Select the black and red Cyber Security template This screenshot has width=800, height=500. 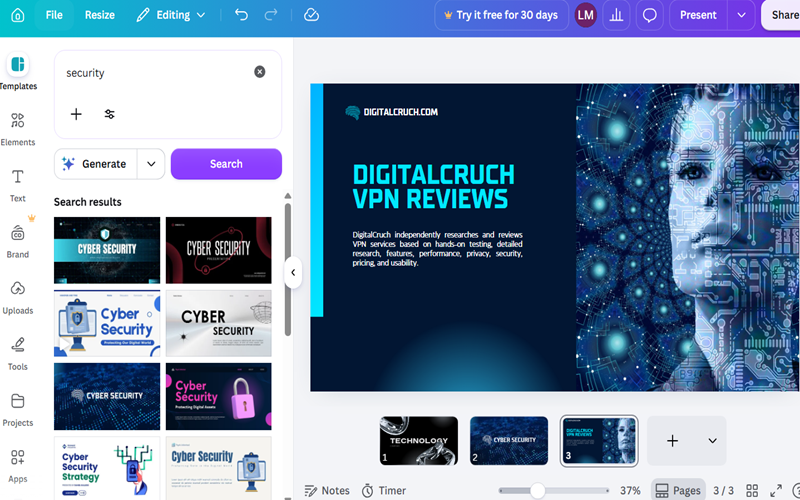[x=218, y=250]
